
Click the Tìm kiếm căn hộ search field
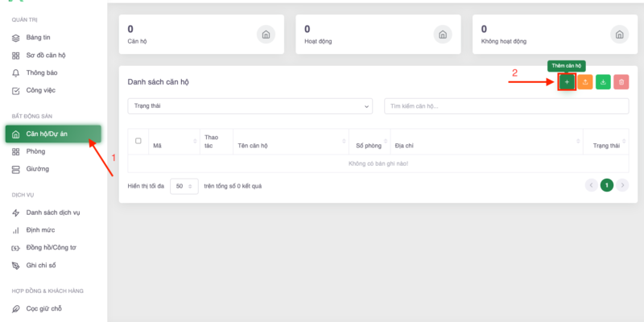click(x=506, y=105)
